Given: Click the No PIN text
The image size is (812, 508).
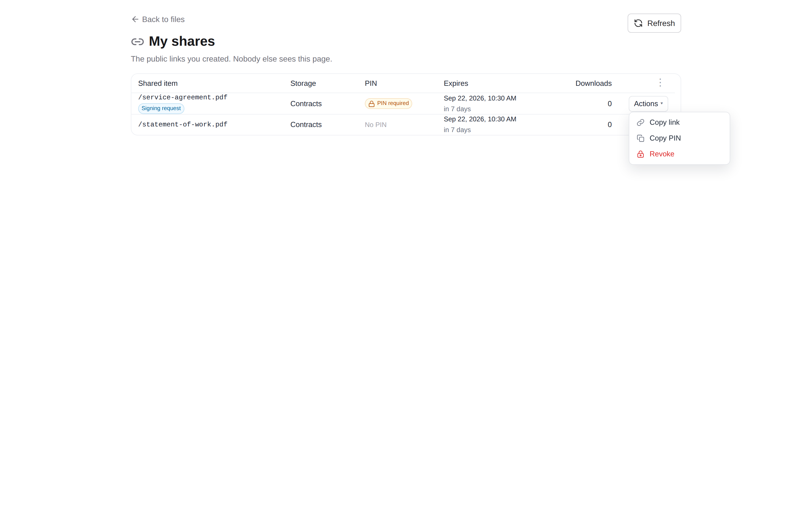Looking at the screenshot, I should click(376, 125).
